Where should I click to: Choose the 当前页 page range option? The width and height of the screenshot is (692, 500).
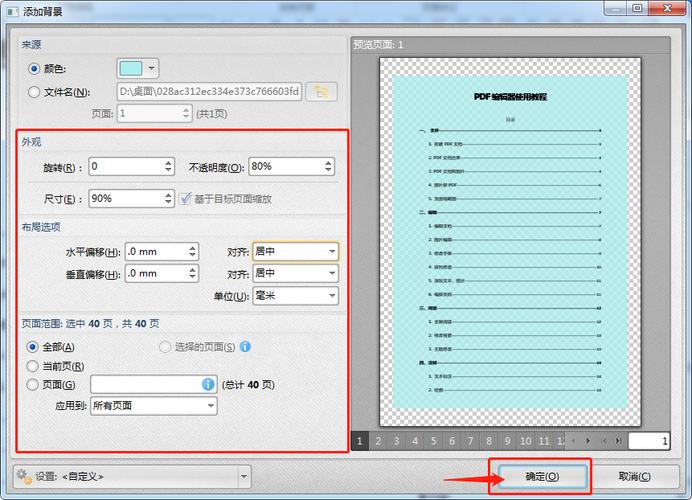(34, 366)
